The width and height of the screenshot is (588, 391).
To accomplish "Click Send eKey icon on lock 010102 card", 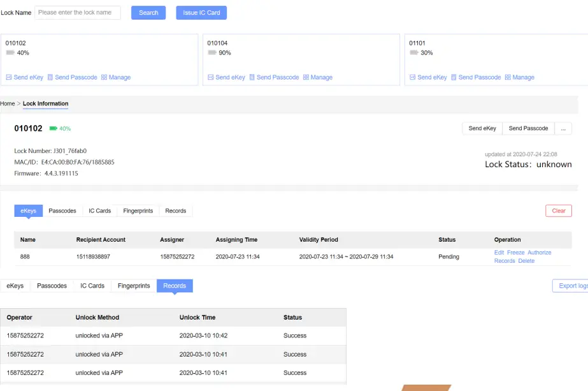I will (9, 77).
